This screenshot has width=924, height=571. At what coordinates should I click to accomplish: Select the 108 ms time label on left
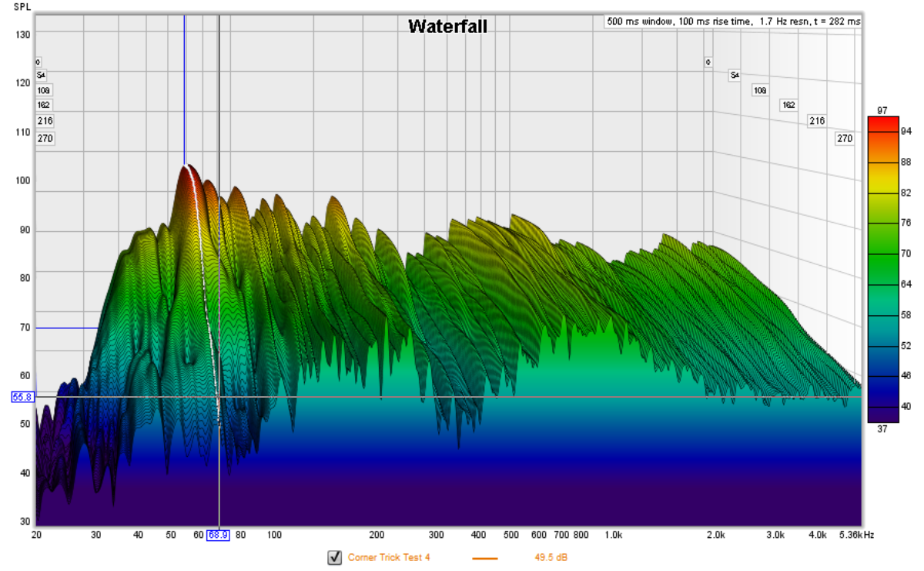44,90
